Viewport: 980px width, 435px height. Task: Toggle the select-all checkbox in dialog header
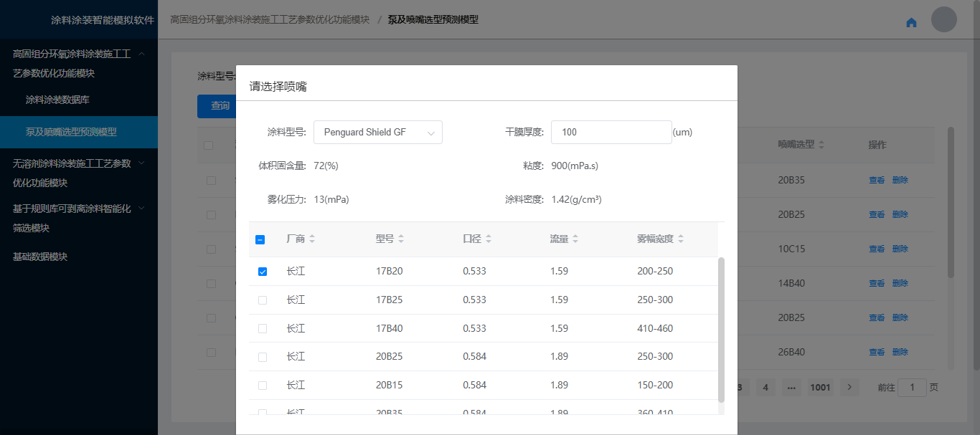pyautogui.click(x=260, y=240)
